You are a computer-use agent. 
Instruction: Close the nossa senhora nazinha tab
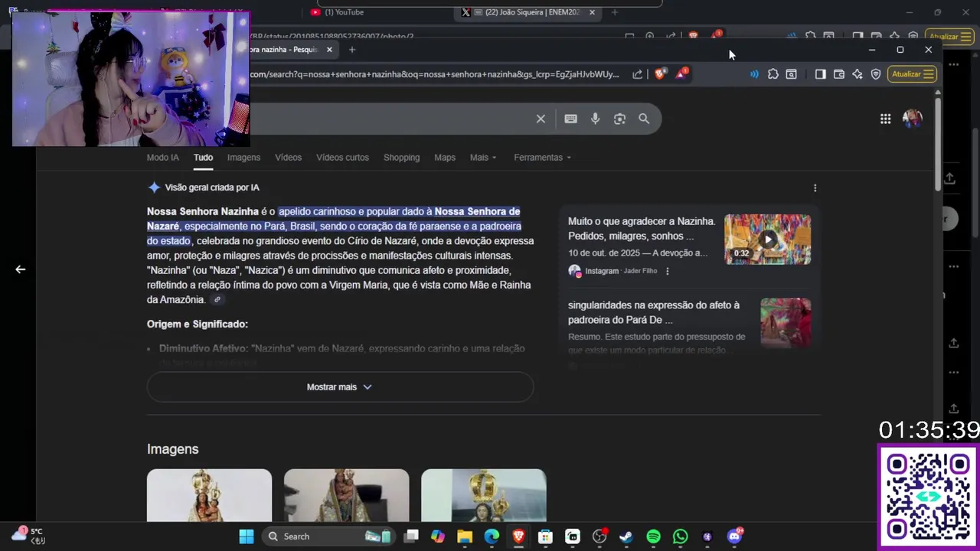329,50
